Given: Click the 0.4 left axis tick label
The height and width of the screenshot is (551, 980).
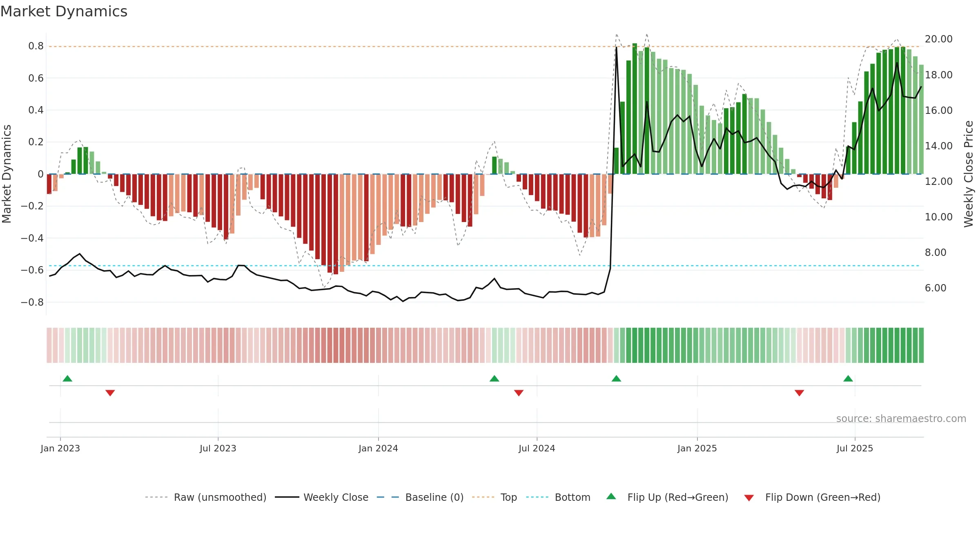Looking at the screenshot, I should tap(36, 110).
